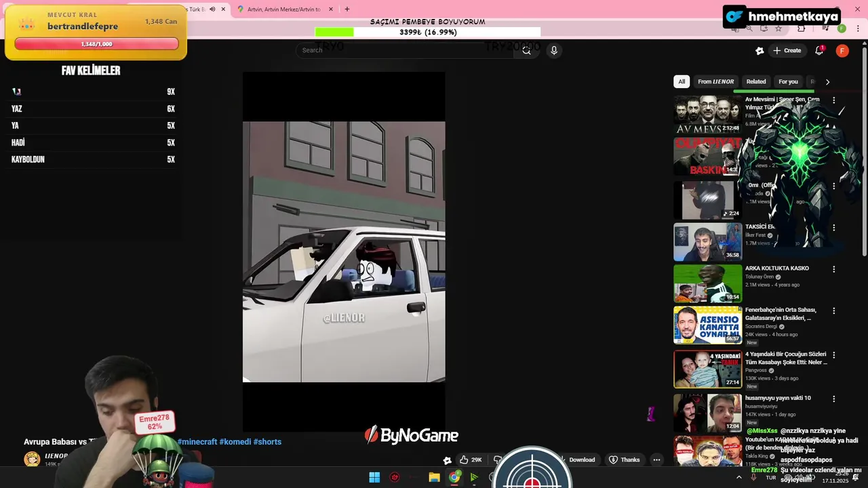The image size is (868, 488).
Task: Open the Chrome extensions puzzle icon
Action: 802,28
